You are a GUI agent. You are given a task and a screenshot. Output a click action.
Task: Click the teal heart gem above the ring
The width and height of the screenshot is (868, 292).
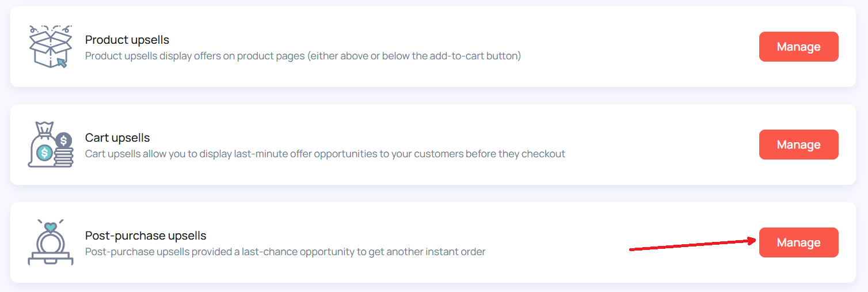pyautogui.click(x=51, y=226)
